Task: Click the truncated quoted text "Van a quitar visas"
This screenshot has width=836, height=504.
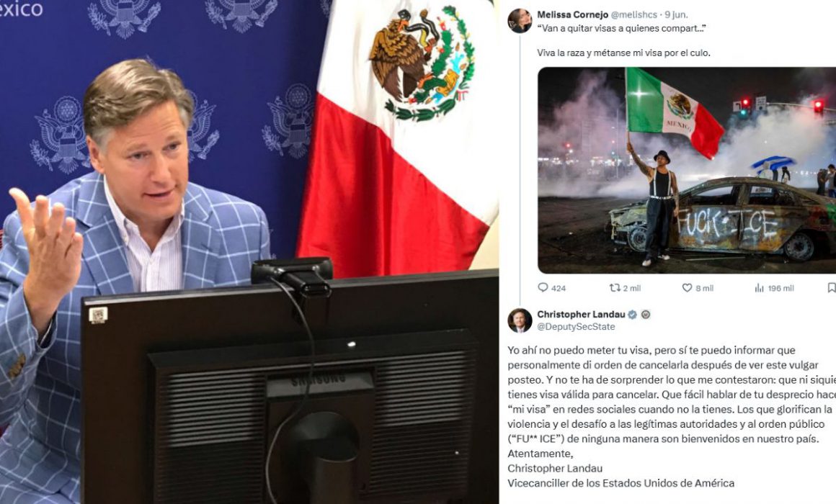Action: (x=621, y=28)
